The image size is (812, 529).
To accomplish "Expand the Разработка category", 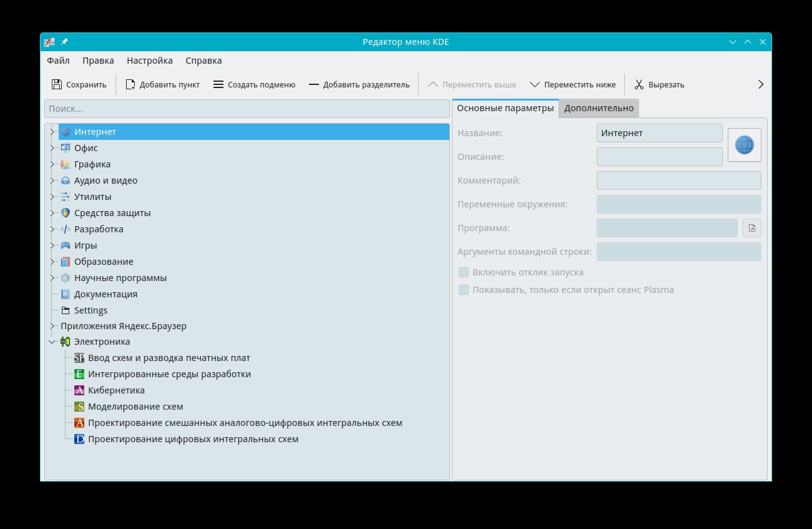I will [52, 229].
